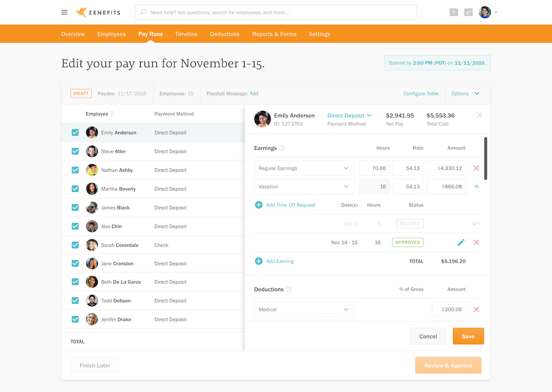Click the Configure Table link
Viewport: 552px width, 392px height.
[421, 94]
